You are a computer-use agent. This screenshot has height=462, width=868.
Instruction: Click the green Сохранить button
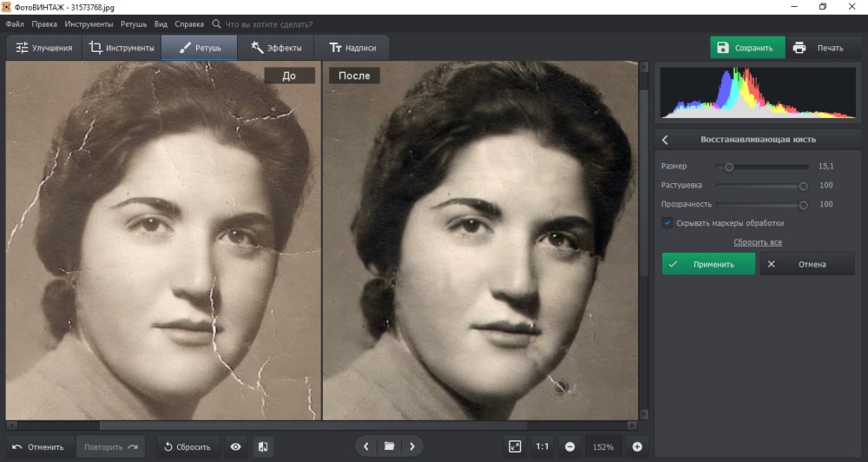pos(747,48)
